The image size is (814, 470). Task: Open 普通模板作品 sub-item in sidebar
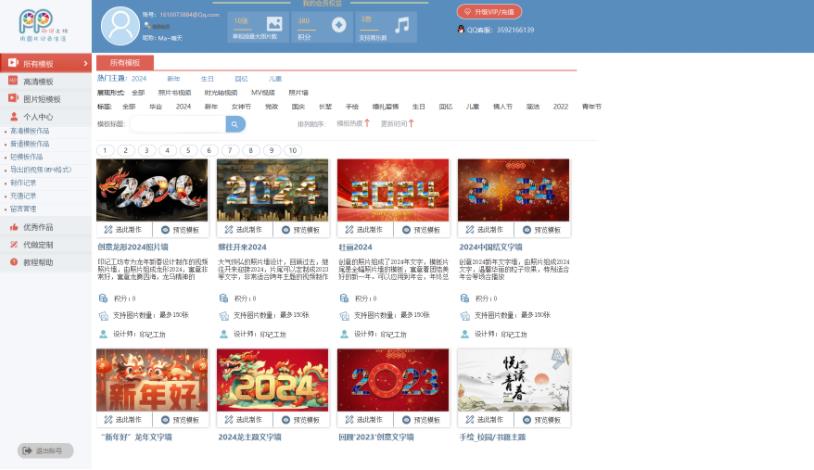30,144
